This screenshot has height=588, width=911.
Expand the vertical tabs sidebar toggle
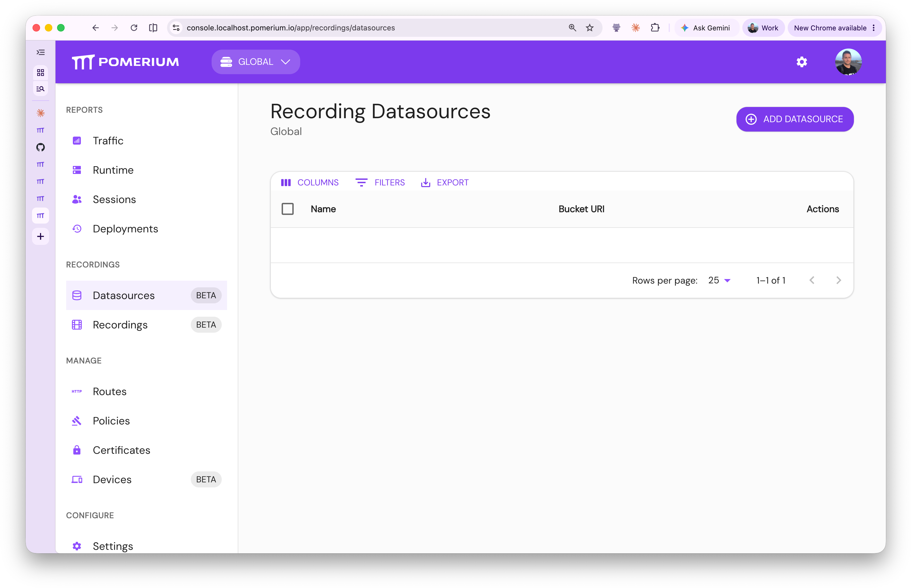[41, 52]
